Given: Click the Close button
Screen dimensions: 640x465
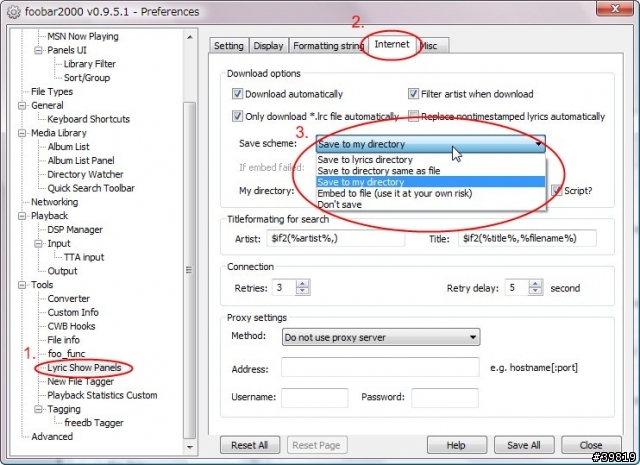Looking at the screenshot, I should click(591, 445).
